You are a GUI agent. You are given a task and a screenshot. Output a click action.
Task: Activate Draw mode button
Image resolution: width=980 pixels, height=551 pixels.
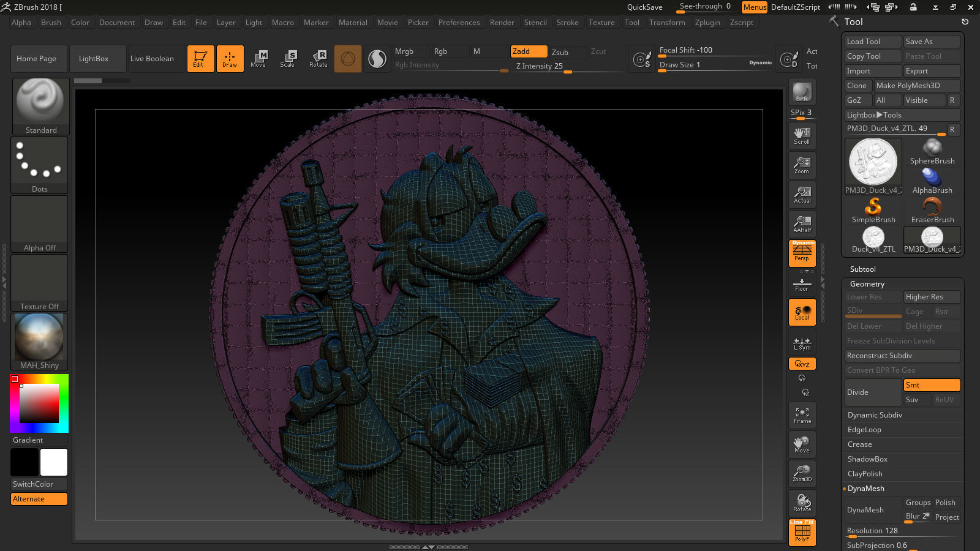(x=230, y=59)
